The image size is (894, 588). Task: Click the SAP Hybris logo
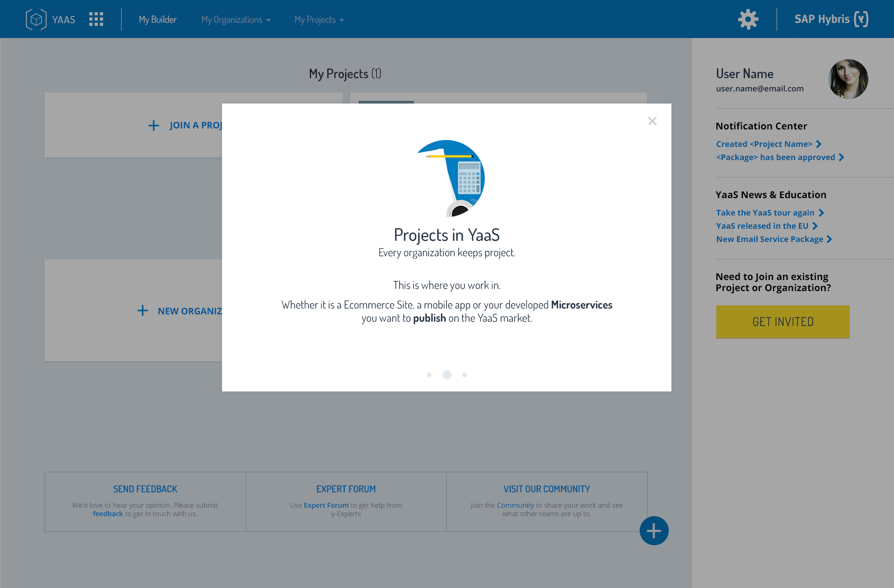(831, 20)
